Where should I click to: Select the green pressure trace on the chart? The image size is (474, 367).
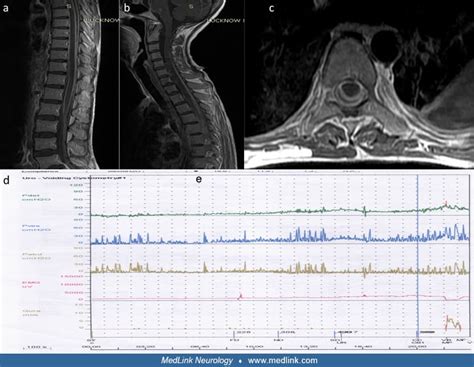[x=280, y=212]
